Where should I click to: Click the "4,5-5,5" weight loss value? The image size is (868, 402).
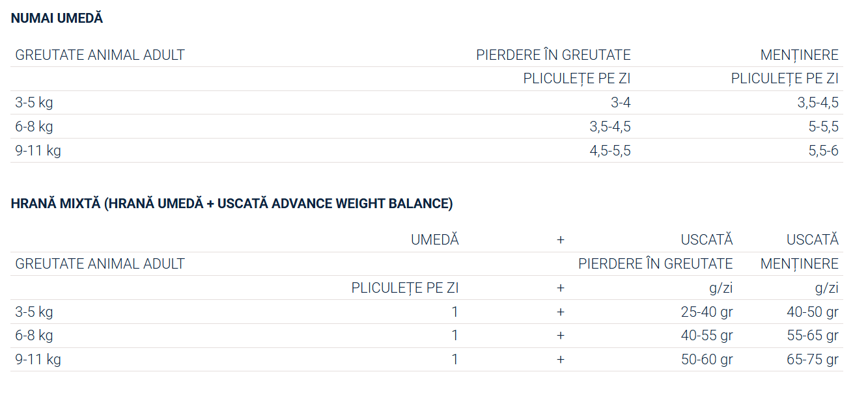(x=609, y=151)
